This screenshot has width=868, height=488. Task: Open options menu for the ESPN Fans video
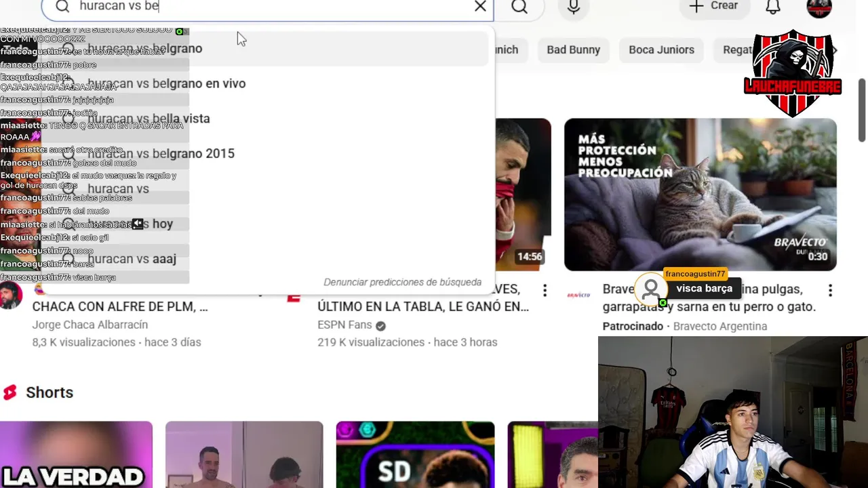545,291
